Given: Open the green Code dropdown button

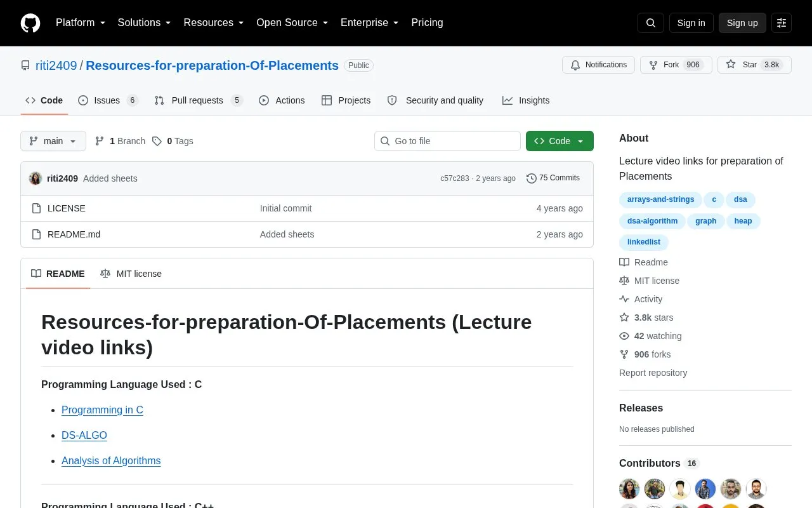Looking at the screenshot, I should pos(560,141).
